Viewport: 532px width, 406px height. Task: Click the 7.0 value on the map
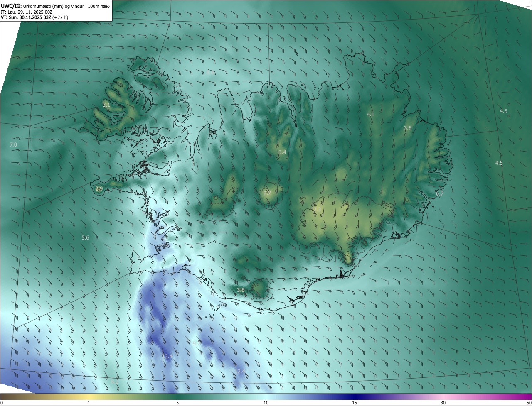point(13,144)
